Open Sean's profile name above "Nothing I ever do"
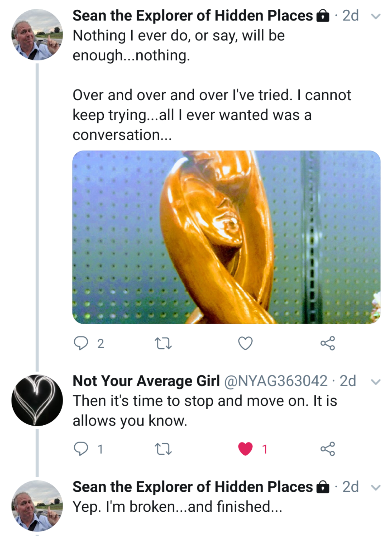 pos(193,16)
